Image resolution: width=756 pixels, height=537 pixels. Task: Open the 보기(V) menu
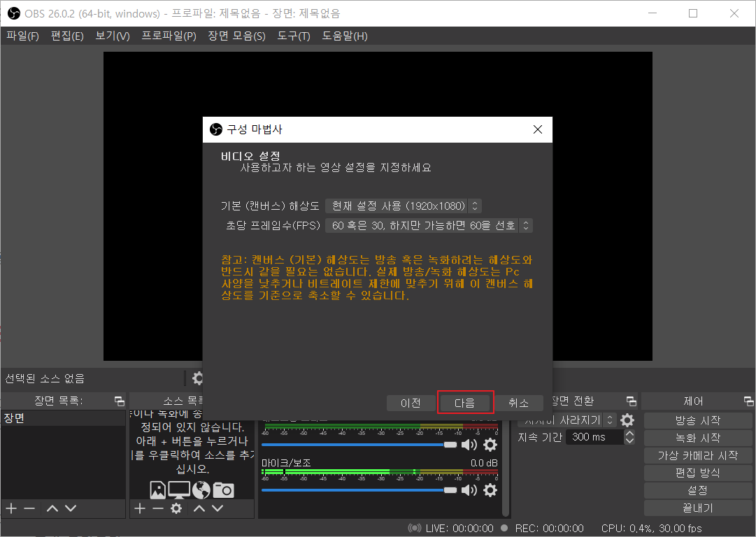point(113,36)
